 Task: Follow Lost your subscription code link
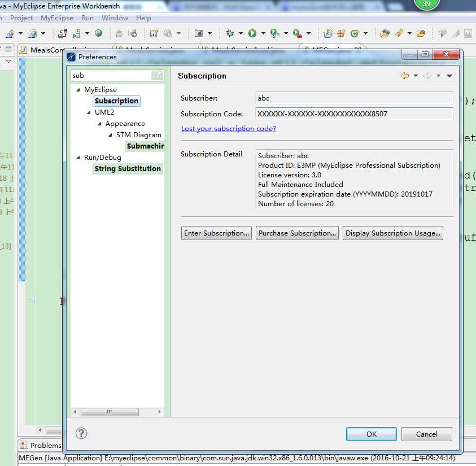coord(229,129)
